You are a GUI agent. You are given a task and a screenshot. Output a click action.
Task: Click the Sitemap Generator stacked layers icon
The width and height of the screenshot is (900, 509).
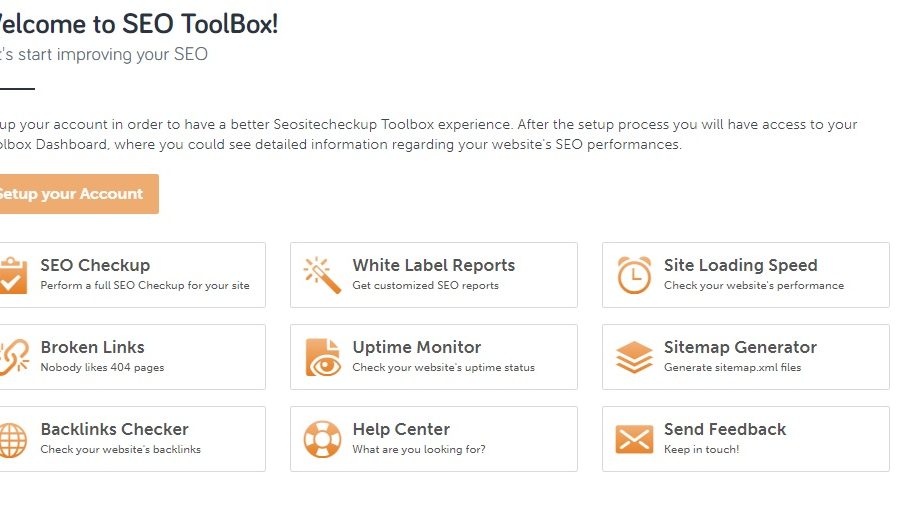634,357
